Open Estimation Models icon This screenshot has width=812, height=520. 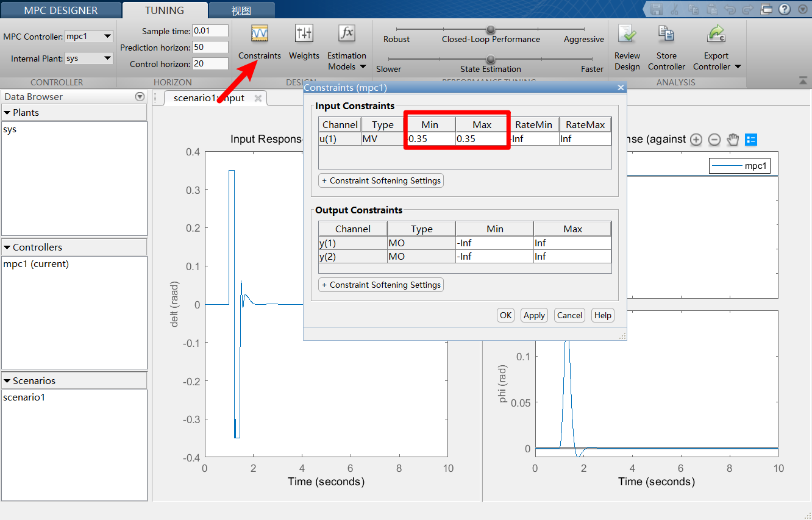tap(347, 34)
